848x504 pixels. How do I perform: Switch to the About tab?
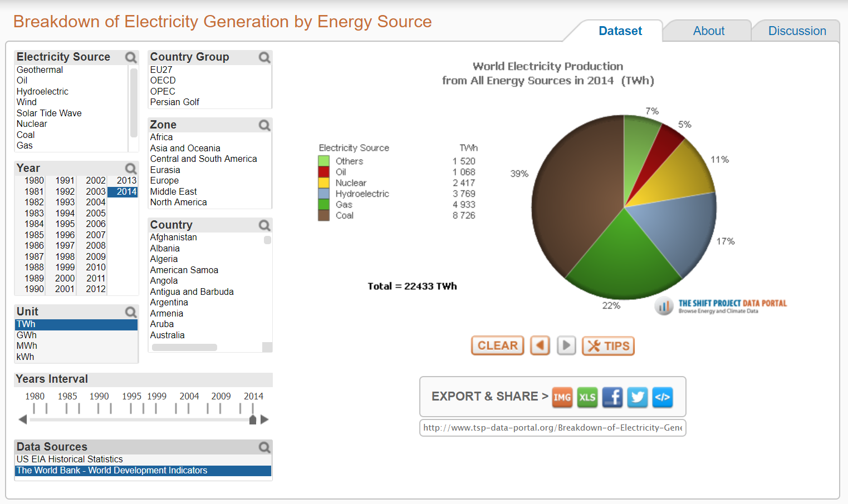(x=708, y=31)
